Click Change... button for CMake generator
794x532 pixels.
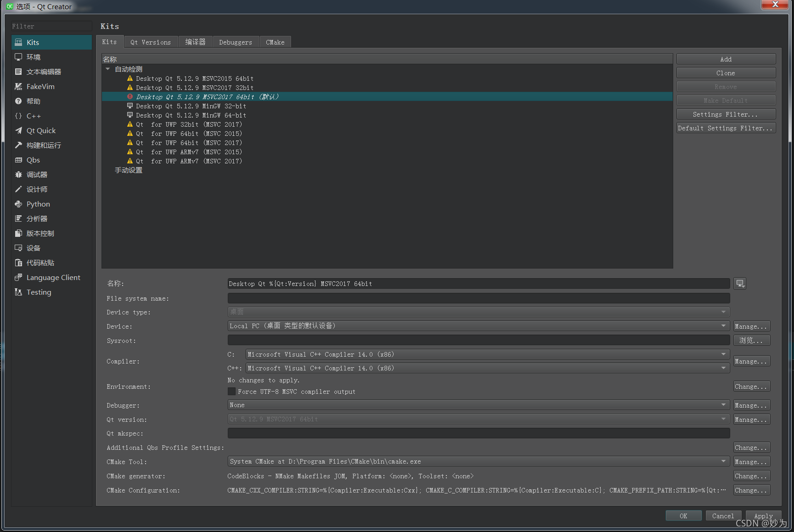752,476
